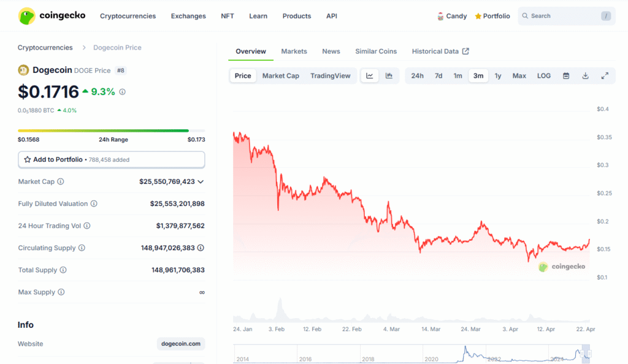Click the Max Supply info icon
The width and height of the screenshot is (628, 364).
(61, 292)
